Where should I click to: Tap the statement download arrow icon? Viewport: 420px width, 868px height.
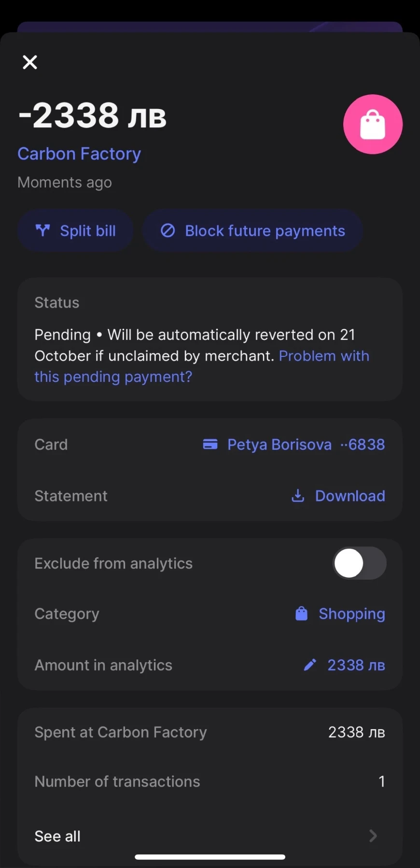tap(298, 496)
